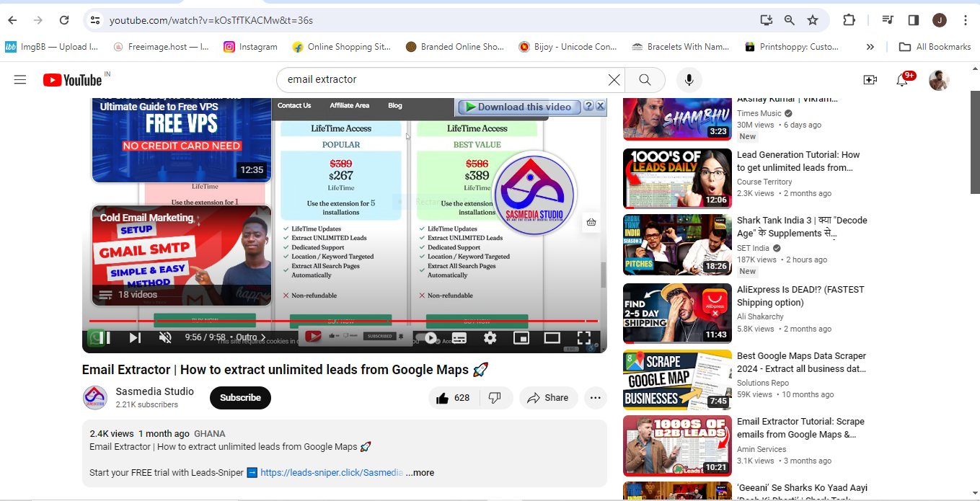980x501 pixels.
Task: Go back in browser history
Action: pyautogui.click(x=13, y=20)
